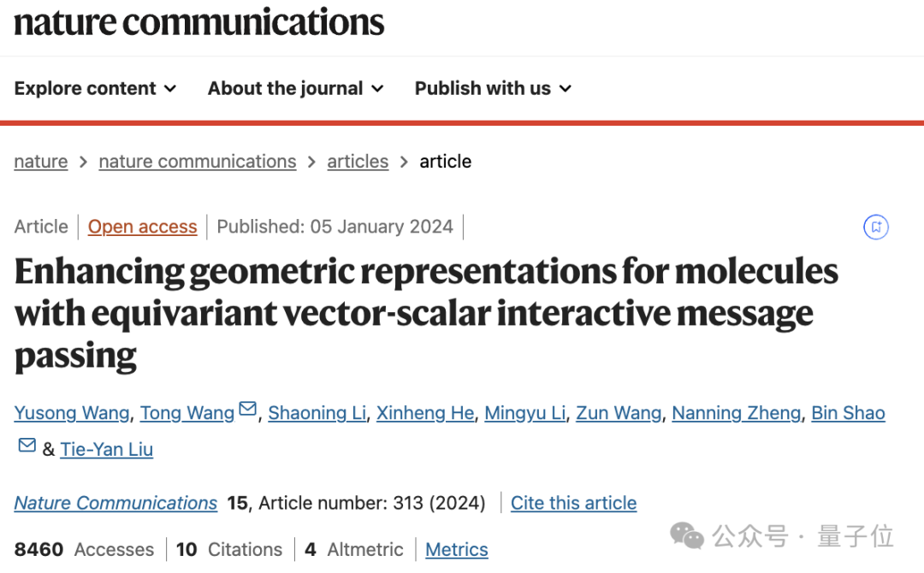
Task: Open the Open access link
Action: (x=143, y=227)
